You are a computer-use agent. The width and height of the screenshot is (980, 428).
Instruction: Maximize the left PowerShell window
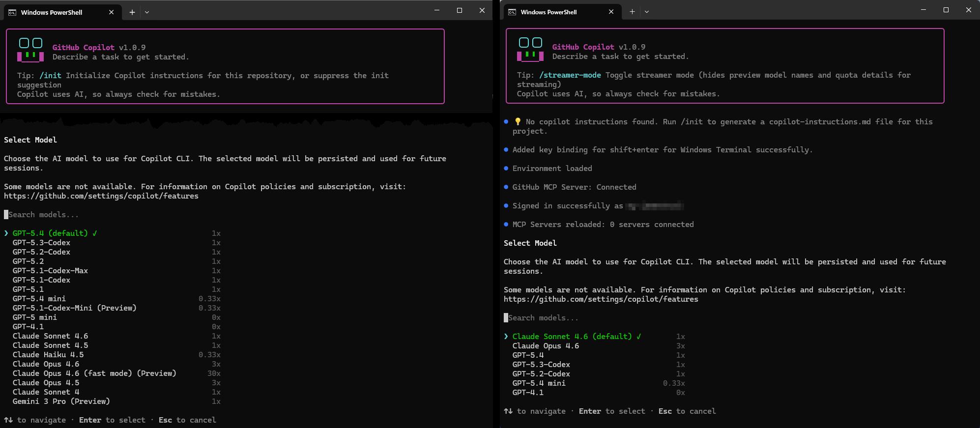459,10
